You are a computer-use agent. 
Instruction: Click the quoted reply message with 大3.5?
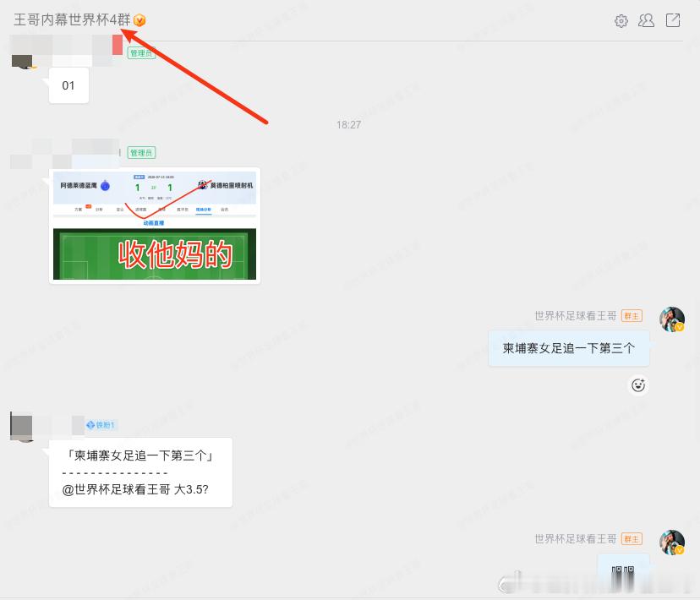point(140,472)
